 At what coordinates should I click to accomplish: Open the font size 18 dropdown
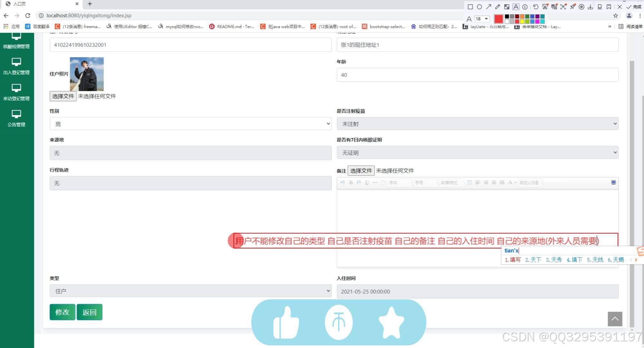point(482,19)
